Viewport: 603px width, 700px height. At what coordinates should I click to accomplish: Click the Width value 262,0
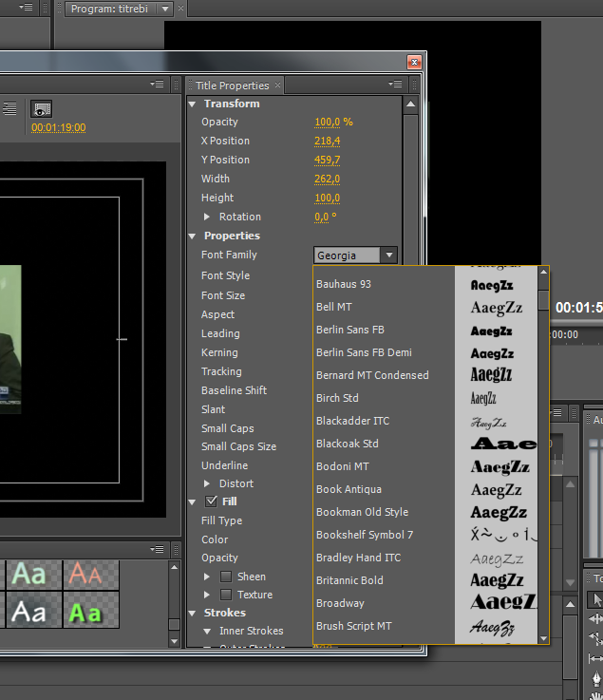click(x=328, y=179)
